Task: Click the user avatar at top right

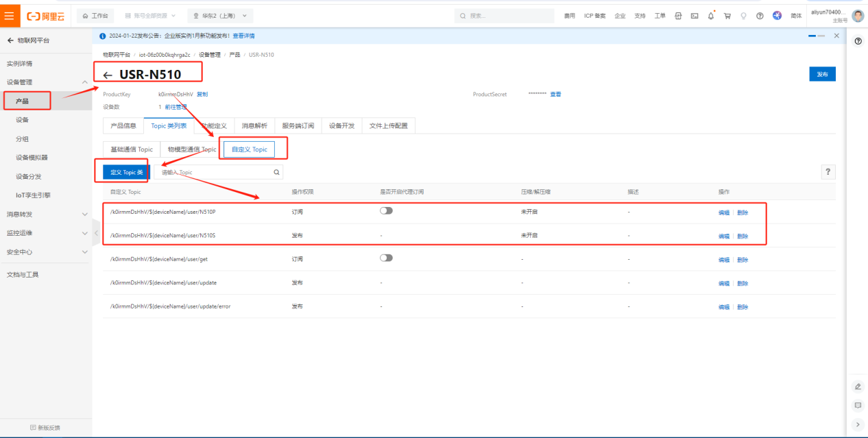Action: [x=858, y=16]
